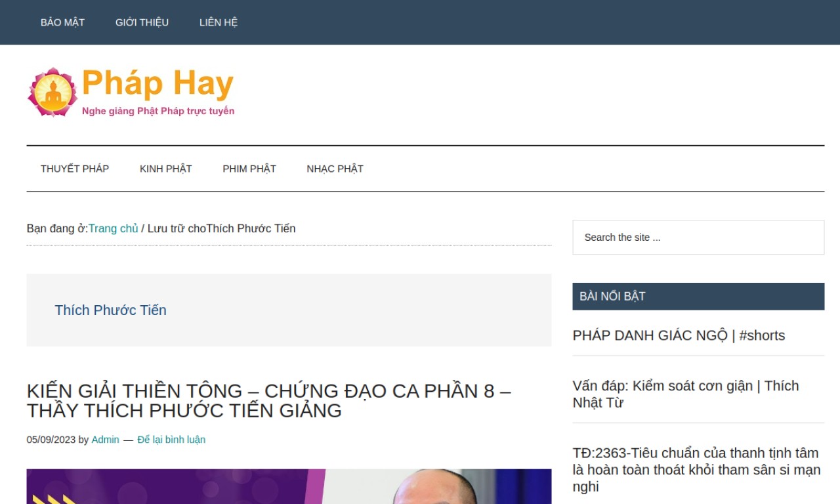Open the Admin author link
This screenshot has height=504, width=840.
105,440
